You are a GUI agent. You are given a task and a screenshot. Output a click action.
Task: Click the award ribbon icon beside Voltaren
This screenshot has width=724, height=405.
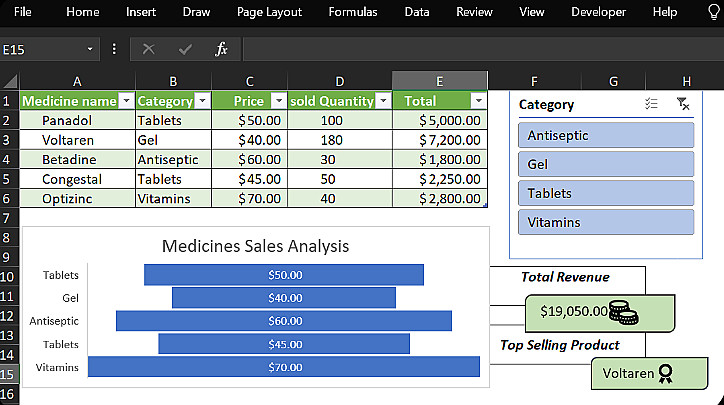pos(665,374)
